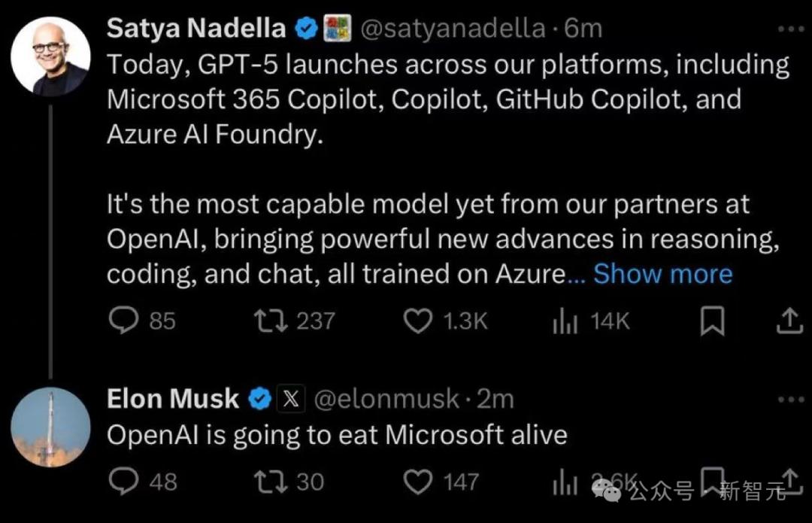Click the Elon Musk display name
The height and width of the screenshot is (523, 812).
(173, 399)
